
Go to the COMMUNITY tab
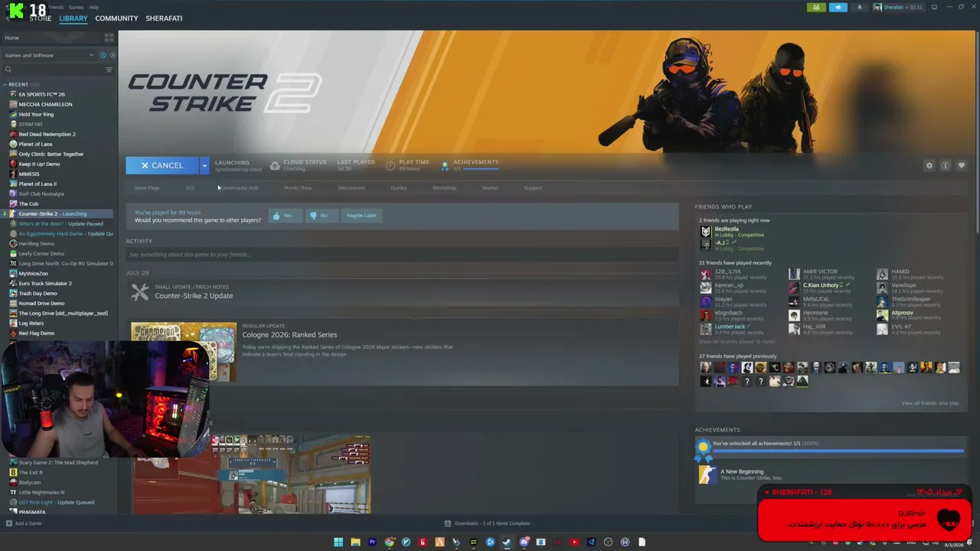[x=116, y=18]
